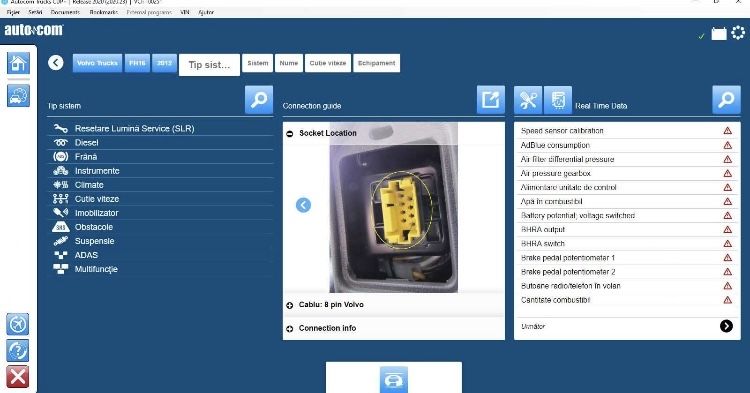This screenshot has height=393, width=750.
Task: Click the green checkmark status icon
Action: click(x=701, y=36)
